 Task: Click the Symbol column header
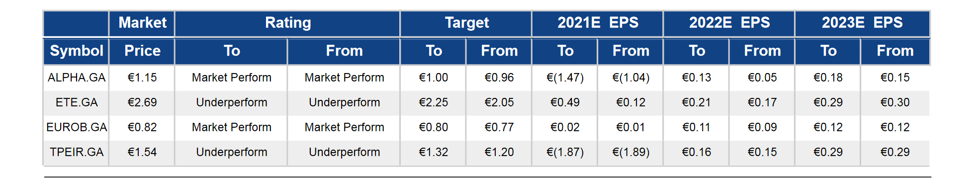[x=76, y=51]
